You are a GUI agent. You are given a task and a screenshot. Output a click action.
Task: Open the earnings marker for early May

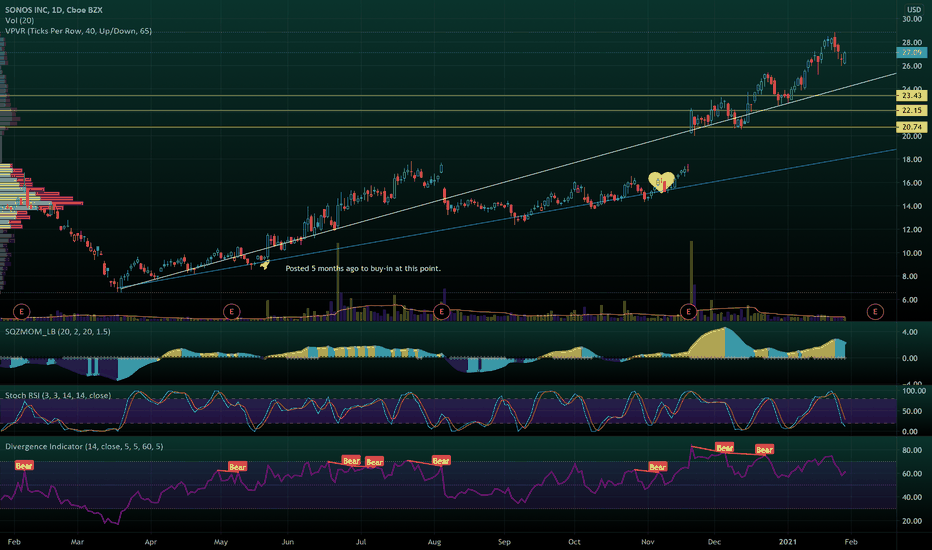point(231,311)
